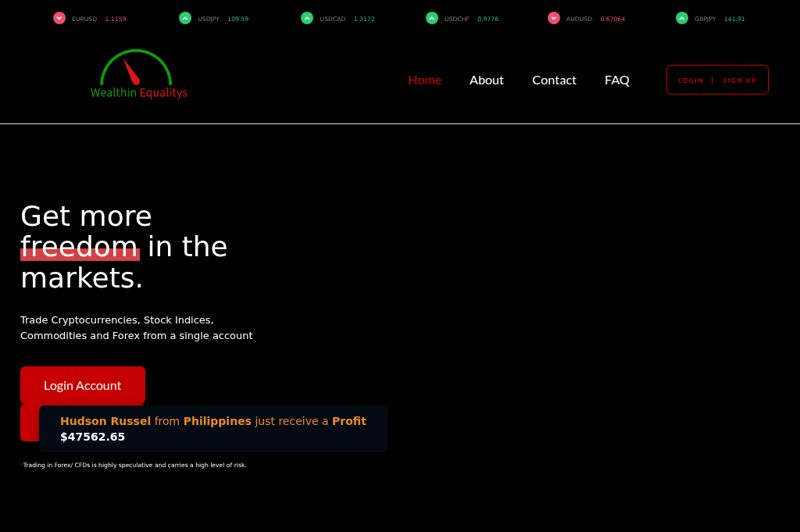Click the AUDUSD downward red chevron icon

click(553, 18)
